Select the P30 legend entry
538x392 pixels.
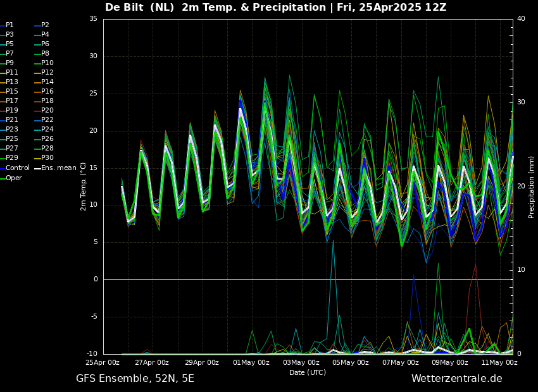pos(47,158)
